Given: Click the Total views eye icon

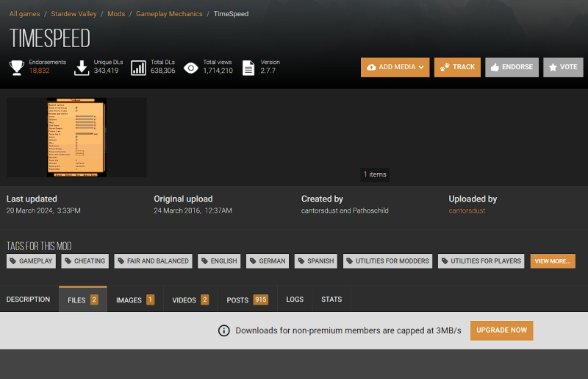Looking at the screenshot, I should (x=191, y=68).
